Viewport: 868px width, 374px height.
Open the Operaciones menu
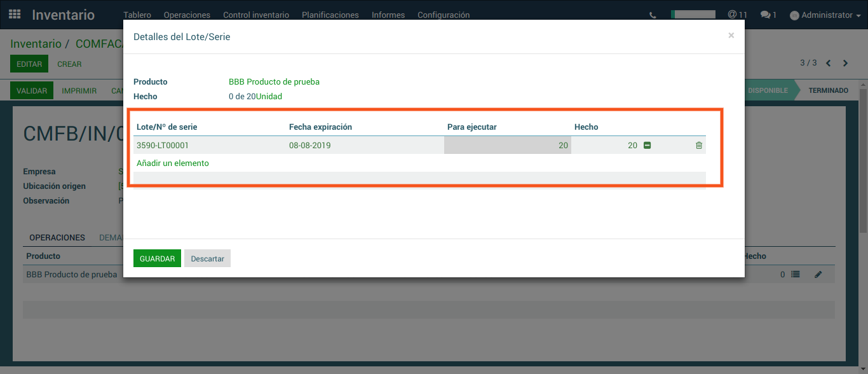point(187,15)
